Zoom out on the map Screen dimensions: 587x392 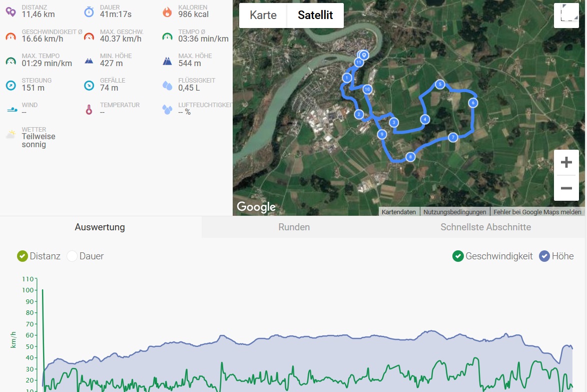[x=566, y=188]
